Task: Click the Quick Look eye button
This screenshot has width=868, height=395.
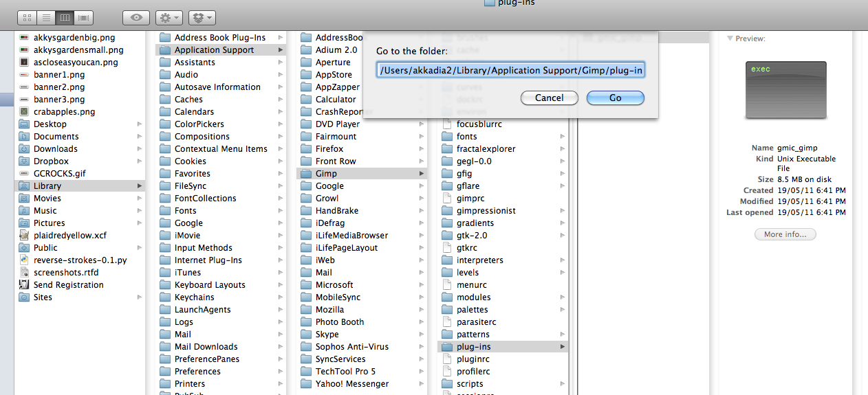Action: [136, 18]
